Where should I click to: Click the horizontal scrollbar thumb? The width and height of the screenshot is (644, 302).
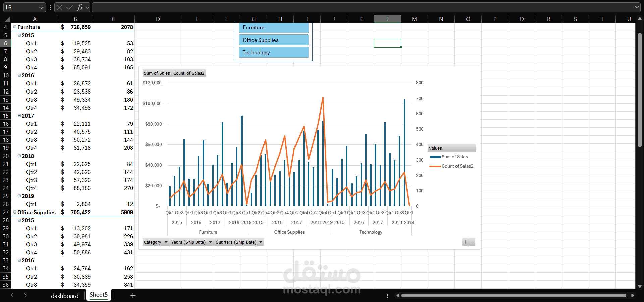click(x=514, y=296)
